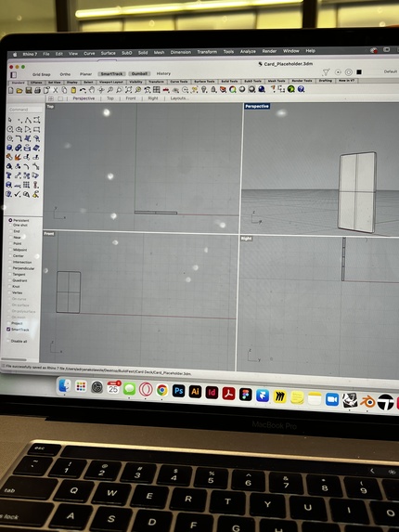Enable the Near object snap

click(10, 237)
